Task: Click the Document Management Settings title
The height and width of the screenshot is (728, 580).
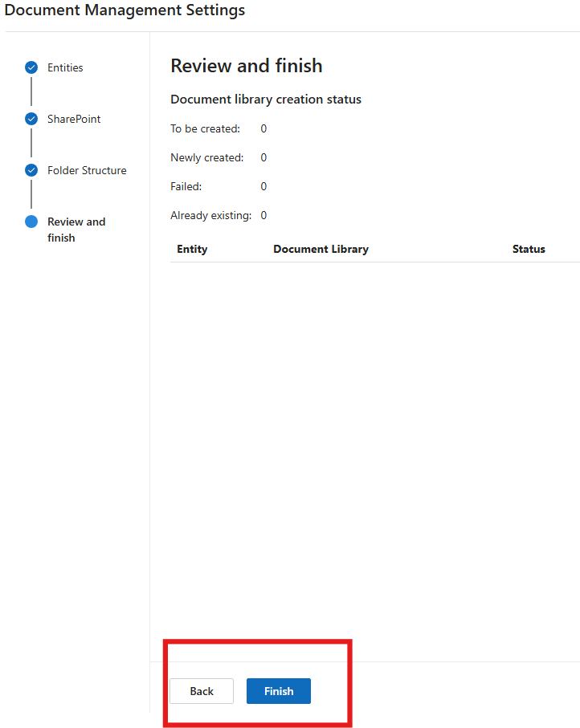Action: pos(125,10)
